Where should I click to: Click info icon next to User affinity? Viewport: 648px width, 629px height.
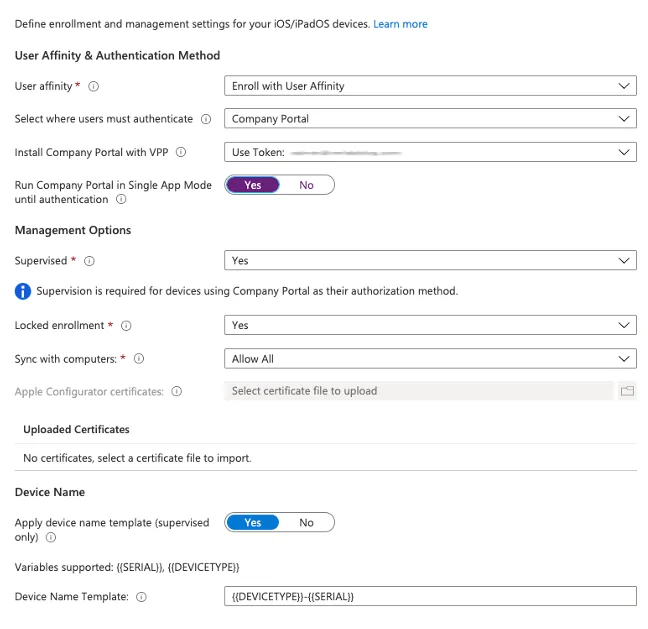click(x=94, y=86)
